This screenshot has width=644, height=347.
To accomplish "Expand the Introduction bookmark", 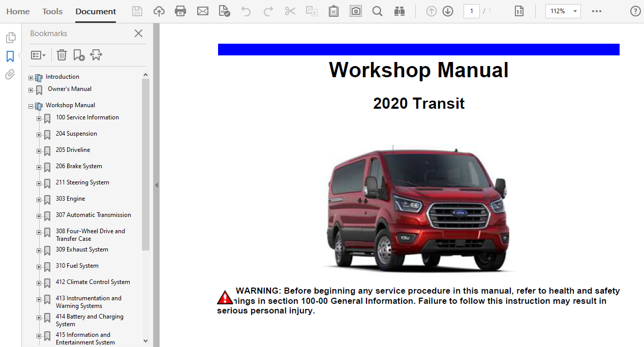I will click(x=30, y=78).
